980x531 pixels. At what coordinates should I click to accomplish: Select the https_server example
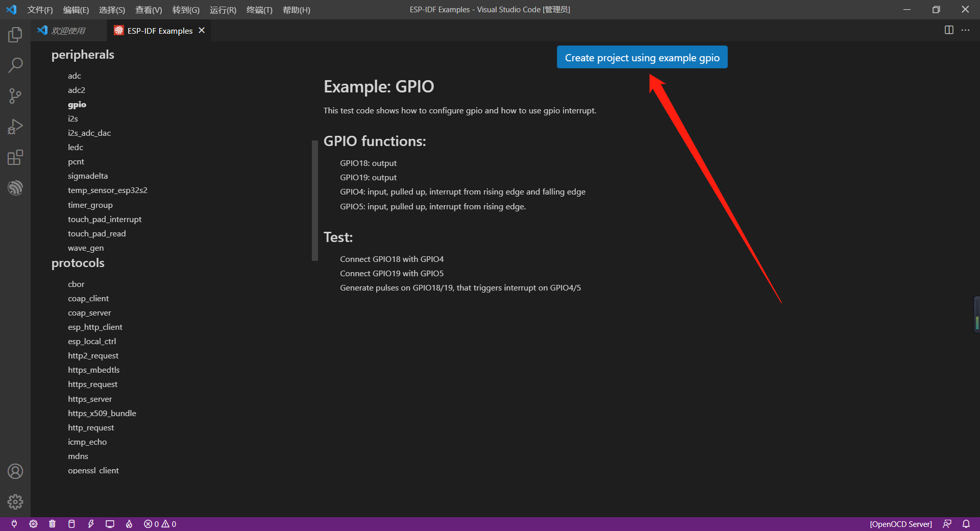click(x=90, y=399)
